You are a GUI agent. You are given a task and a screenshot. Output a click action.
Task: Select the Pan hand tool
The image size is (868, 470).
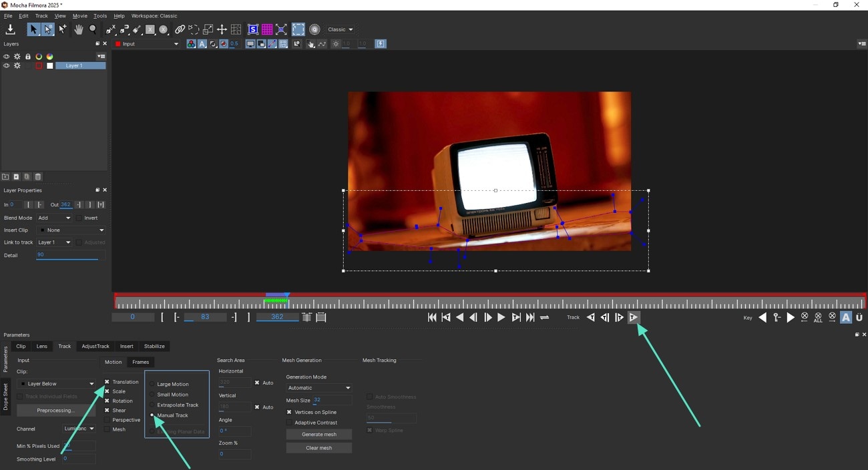78,29
